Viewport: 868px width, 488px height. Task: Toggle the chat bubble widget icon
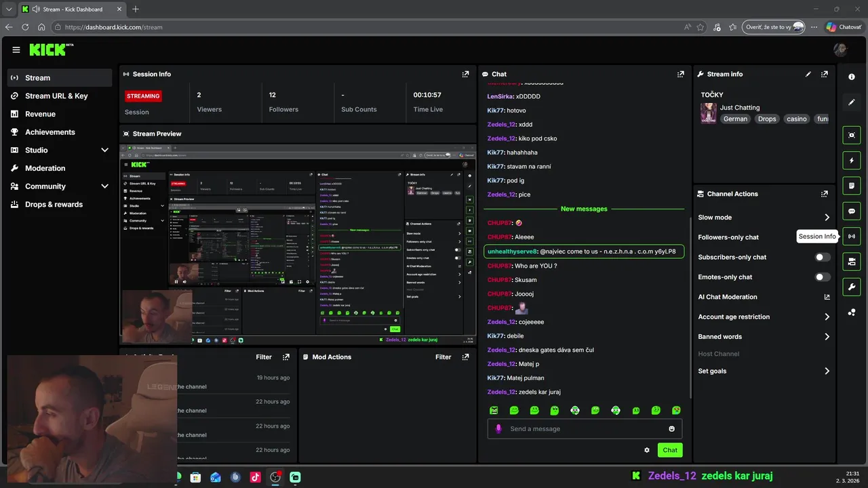point(852,211)
